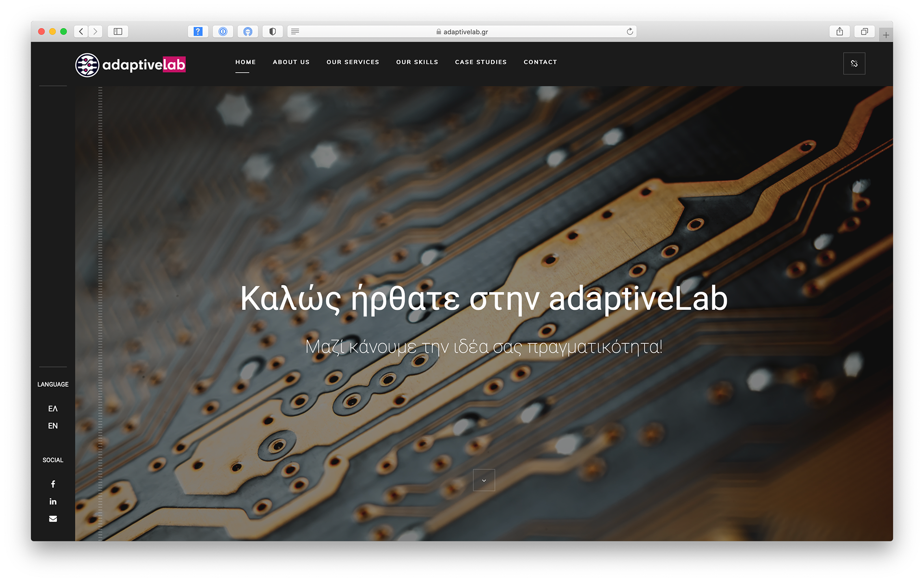Open the LinkedIn social link

click(x=53, y=501)
